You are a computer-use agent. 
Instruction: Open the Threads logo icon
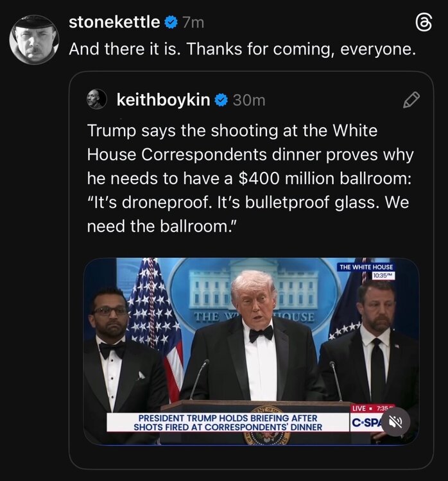[424, 22]
